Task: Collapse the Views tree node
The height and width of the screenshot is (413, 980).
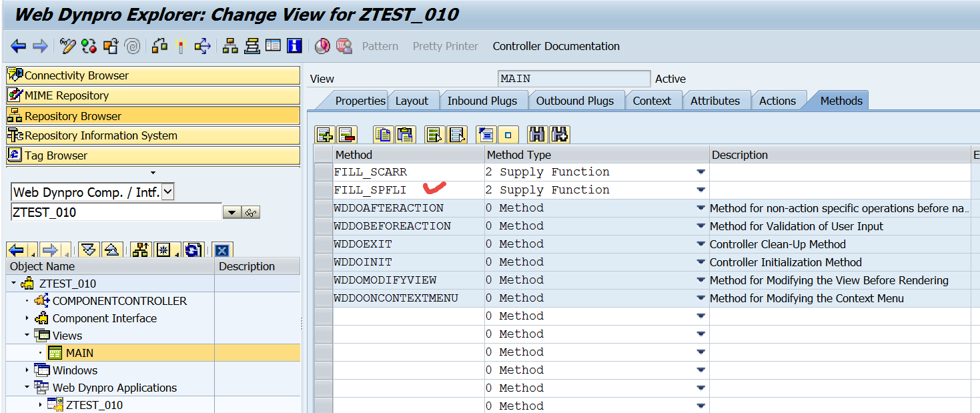Action: (x=27, y=336)
